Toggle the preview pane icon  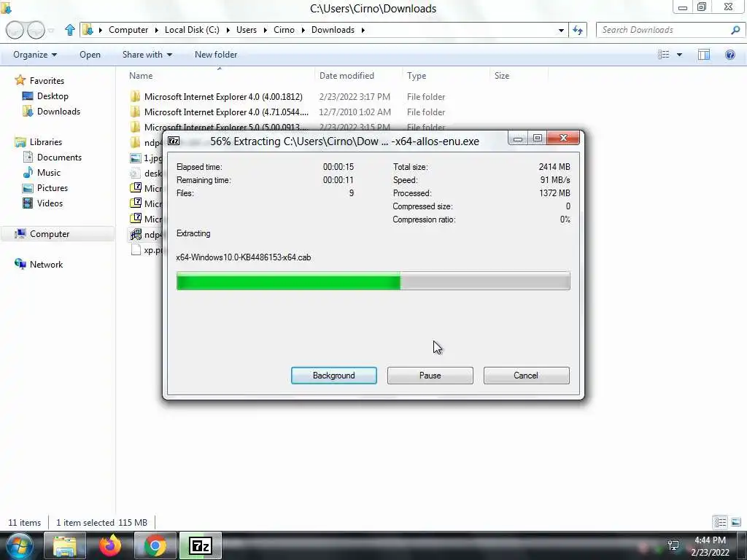(704, 54)
